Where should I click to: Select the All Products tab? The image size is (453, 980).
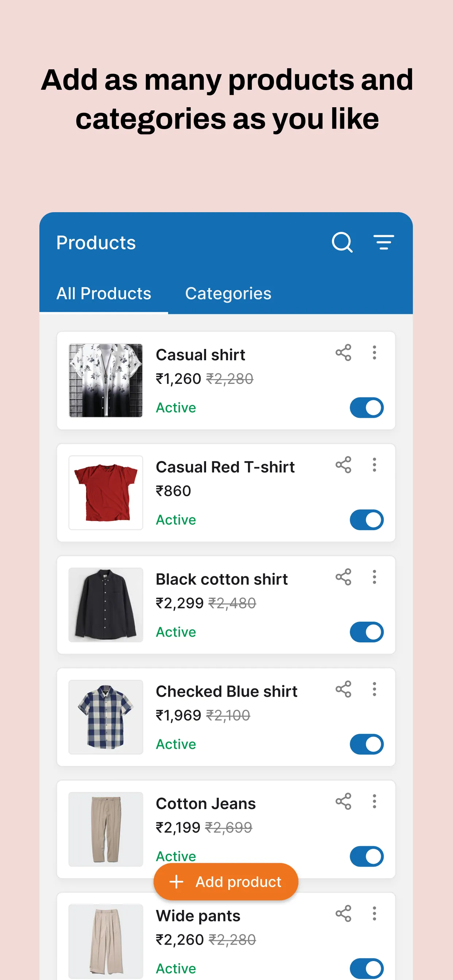[x=104, y=293]
